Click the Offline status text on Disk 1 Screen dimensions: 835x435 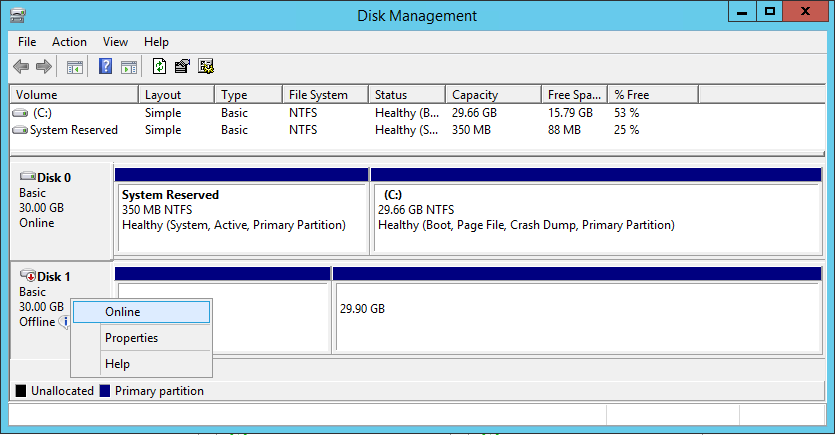pyautogui.click(x=37, y=322)
